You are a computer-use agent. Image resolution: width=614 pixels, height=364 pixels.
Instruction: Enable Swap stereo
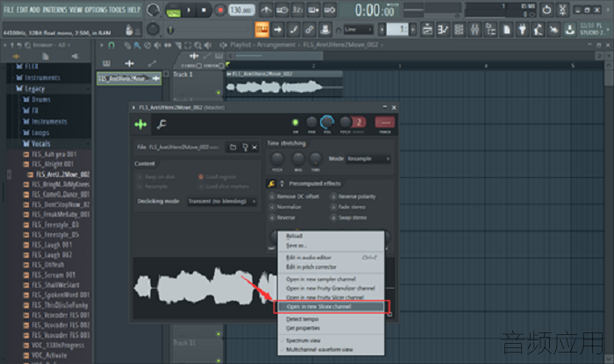[x=348, y=218]
